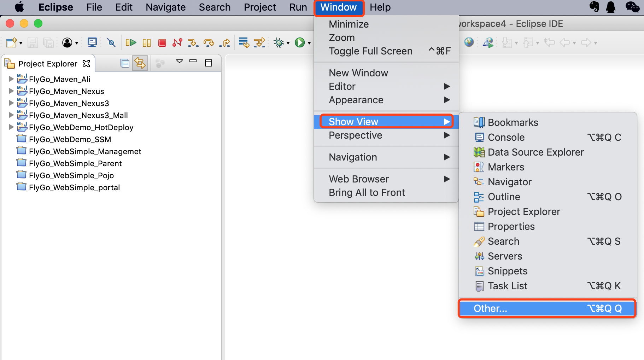Choose Bring All to Front
644x360 pixels.
tap(386, 192)
